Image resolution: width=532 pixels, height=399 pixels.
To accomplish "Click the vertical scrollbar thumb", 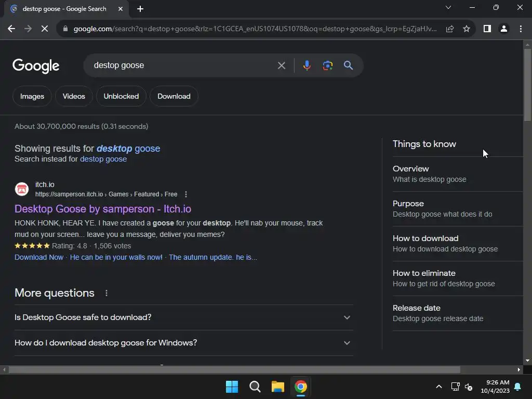I will 527,85.
